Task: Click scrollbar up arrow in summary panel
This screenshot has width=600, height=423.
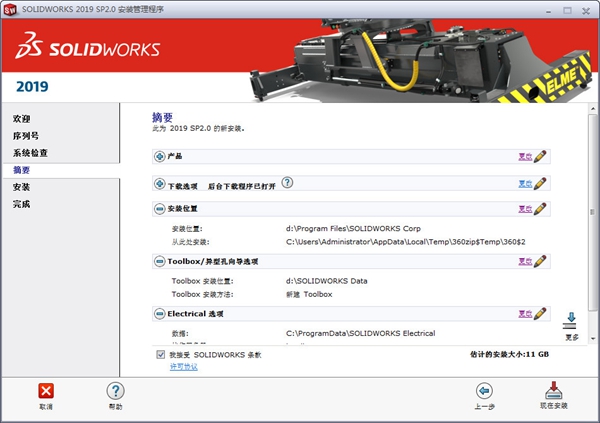Action: click(x=593, y=109)
